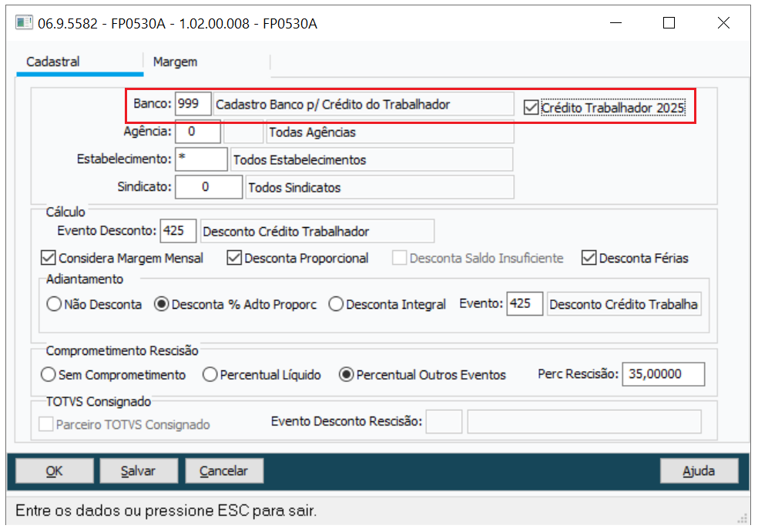This screenshot has width=758, height=532.
Task: Click status bar message about ESC
Action: click(166, 510)
